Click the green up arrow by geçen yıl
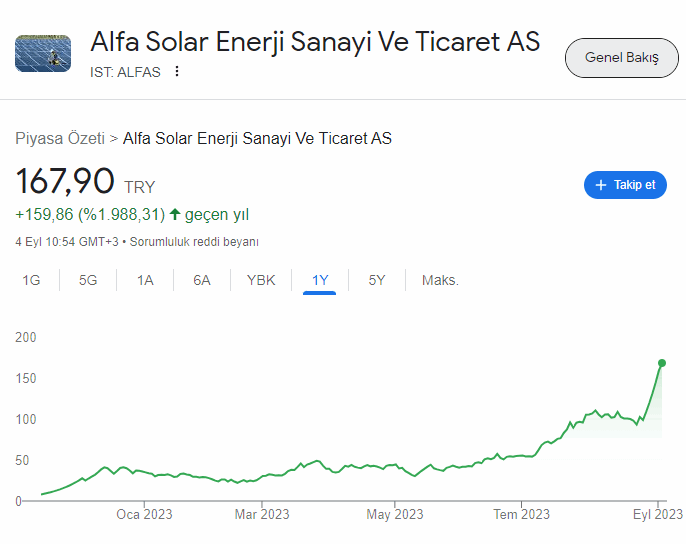The width and height of the screenshot is (686, 544). click(x=175, y=214)
